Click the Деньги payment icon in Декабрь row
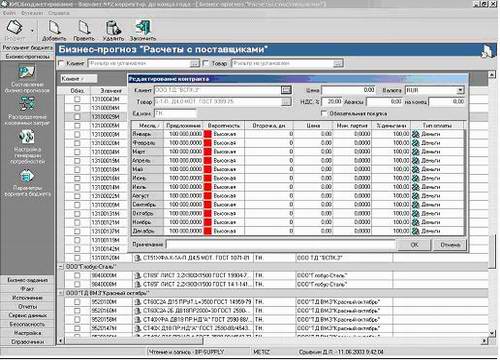 (x=415, y=231)
